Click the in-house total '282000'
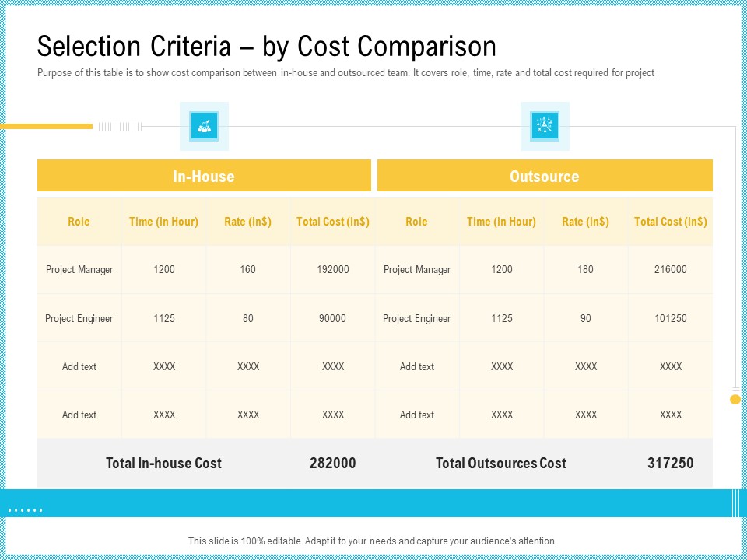This screenshot has height=560, width=747. pyautogui.click(x=332, y=464)
